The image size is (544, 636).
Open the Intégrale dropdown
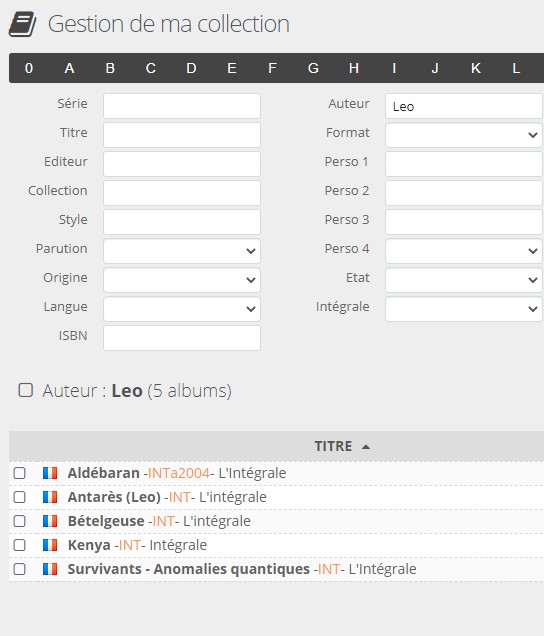[x=464, y=309]
